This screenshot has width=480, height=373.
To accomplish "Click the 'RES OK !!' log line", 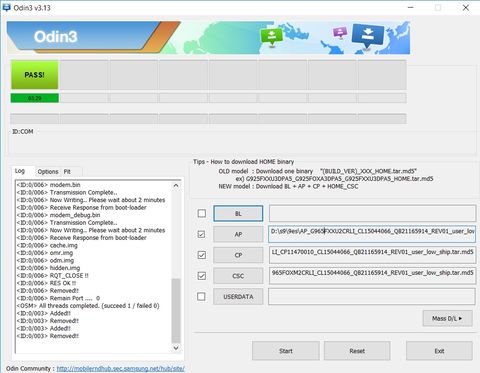I will [46, 283].
